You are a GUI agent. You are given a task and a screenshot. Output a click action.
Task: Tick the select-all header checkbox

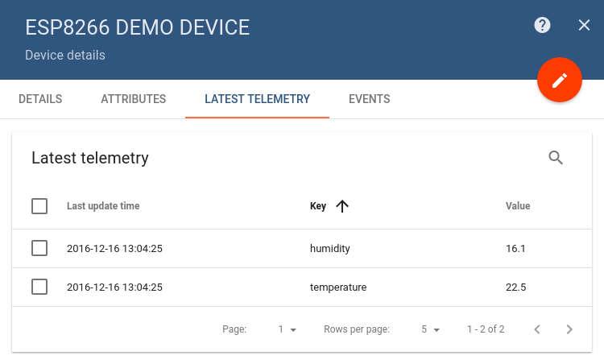39,206
